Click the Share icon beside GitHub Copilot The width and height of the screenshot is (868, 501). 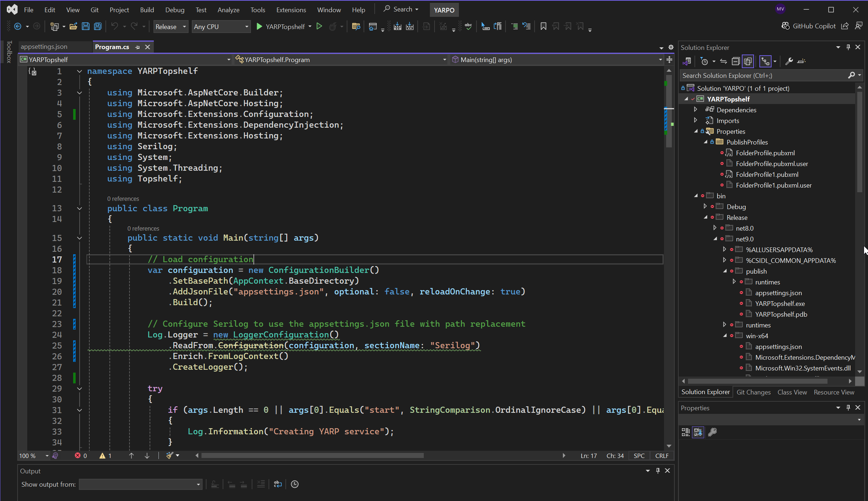coord(845,26)
